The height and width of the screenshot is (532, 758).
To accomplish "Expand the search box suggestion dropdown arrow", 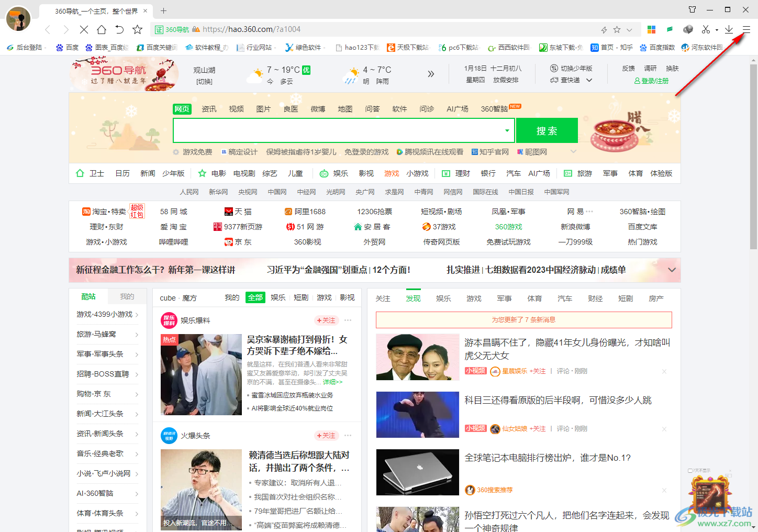I will coord(507,130).
